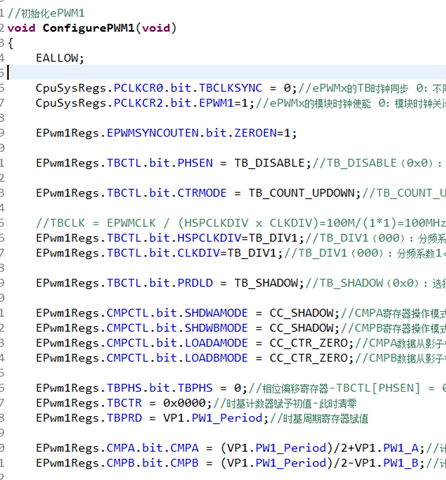Click LOADBMODE in the CMPCTL line
Screen dimensions: 446x480
coord(216,358)
